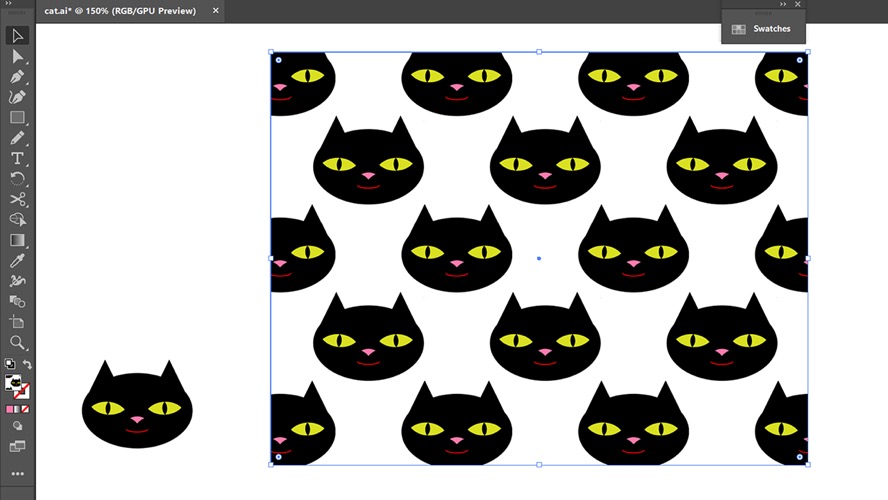
Task: Select the Type tool
Action: pos(18,158)
